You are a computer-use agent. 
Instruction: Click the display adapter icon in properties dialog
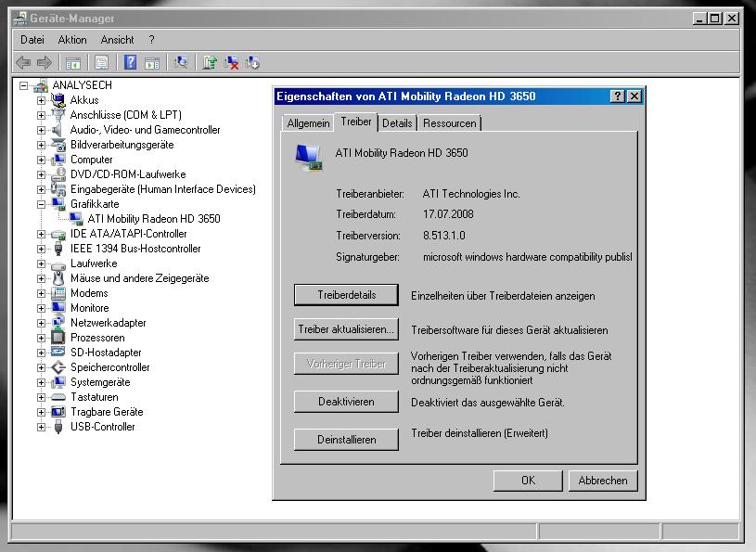[x=309, y=158]
